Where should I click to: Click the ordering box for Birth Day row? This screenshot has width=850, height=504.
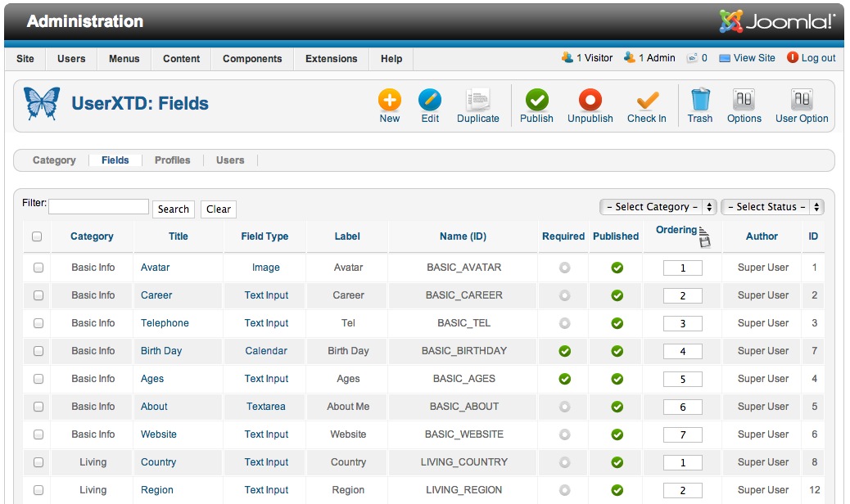(682, 351)
